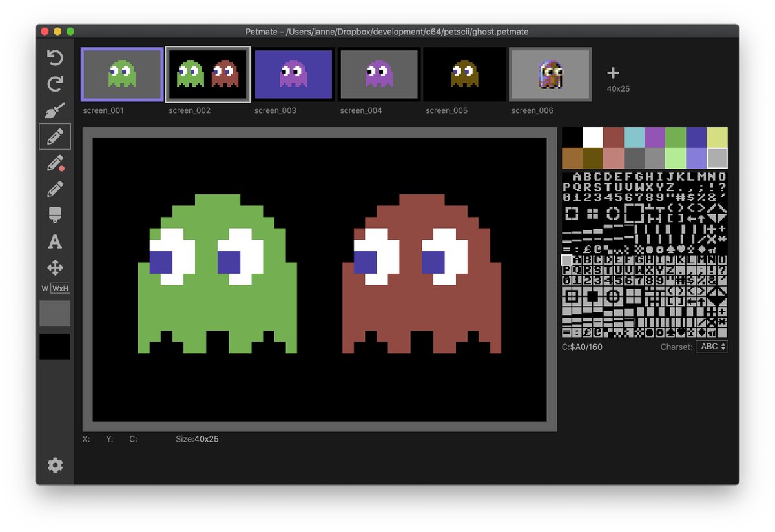The image size is (775, 532).
Task: Click the screen_005 label text
Action: pos(446,110)
